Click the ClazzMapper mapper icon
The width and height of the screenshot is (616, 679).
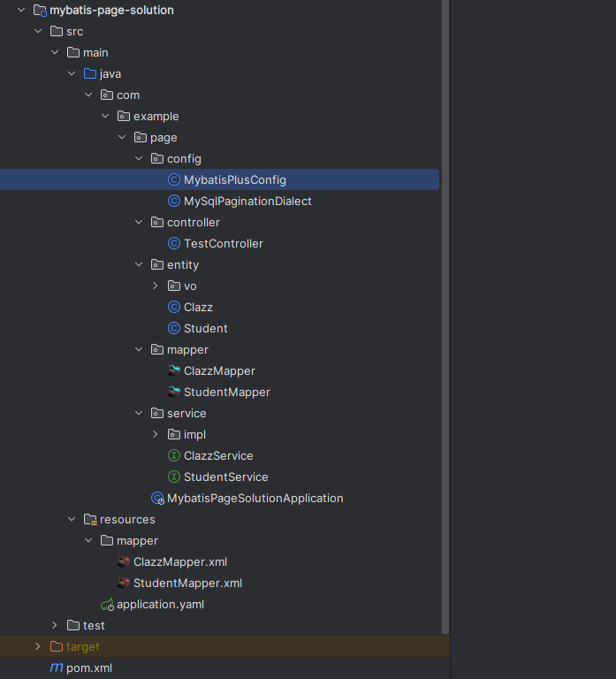click(x=174, y=370)
